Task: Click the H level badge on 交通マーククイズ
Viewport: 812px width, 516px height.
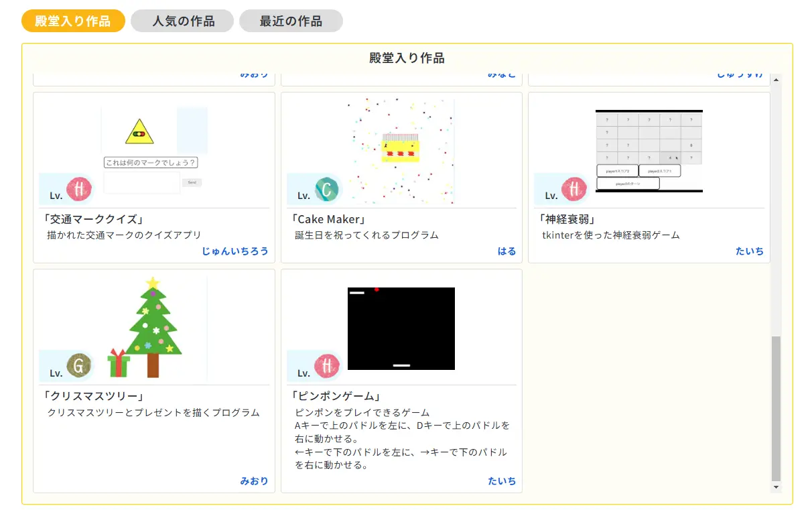Action: (78, 190)
